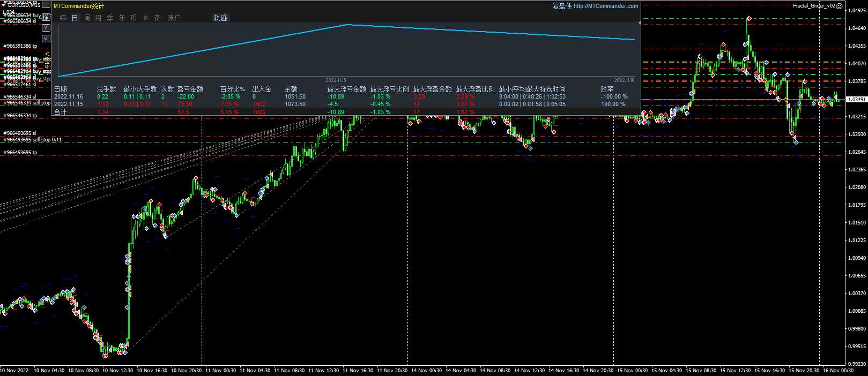The height and width of the screenshot is (376, 868).
Task: Click the 16 Nov 00:30 time axis label
Action: click(838, 370)
